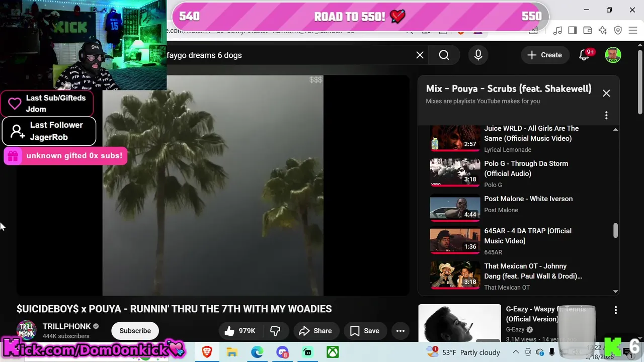Screen dimensions: 644x362
Task: Open Brave VPN shield icon
Action: pos(618,31)
